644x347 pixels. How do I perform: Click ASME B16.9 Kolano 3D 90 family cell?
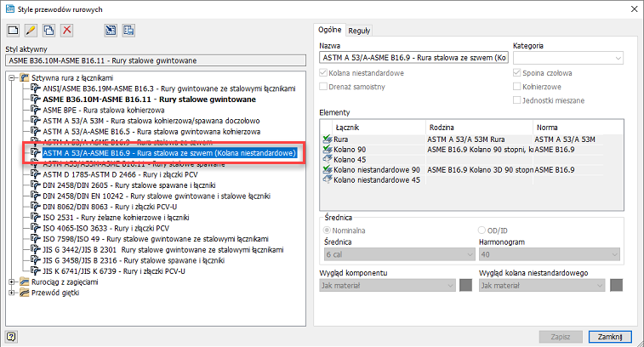click(x=480, y=169)
